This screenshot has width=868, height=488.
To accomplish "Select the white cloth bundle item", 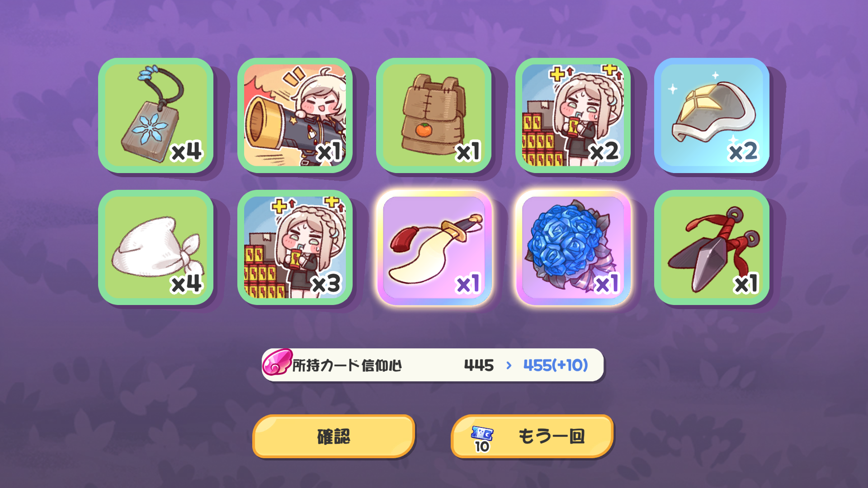I will [x=156, y=247].
